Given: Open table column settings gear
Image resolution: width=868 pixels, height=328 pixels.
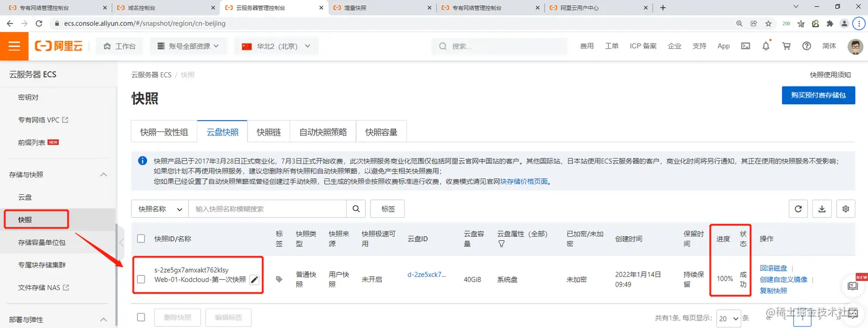Looking at the screenshot, I should (846, 209).
